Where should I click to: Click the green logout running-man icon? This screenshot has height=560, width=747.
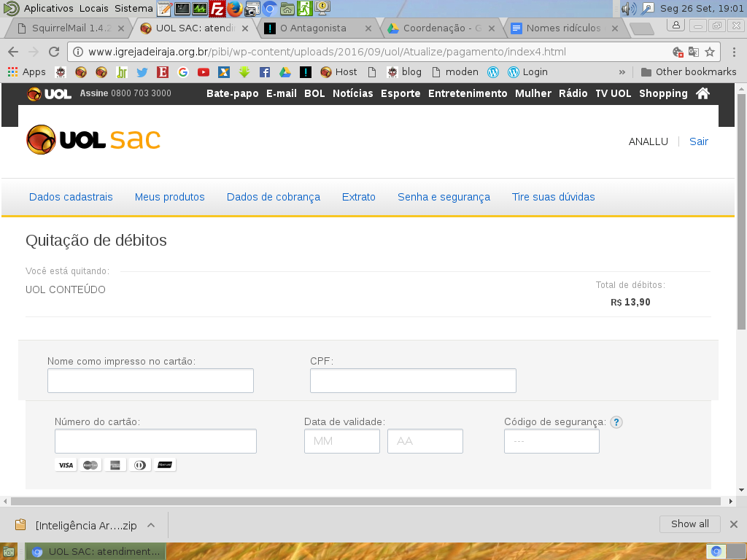[x=304, y=8]
